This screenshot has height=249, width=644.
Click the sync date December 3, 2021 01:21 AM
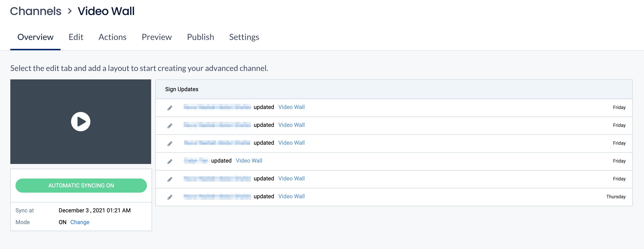click(95, 210)
